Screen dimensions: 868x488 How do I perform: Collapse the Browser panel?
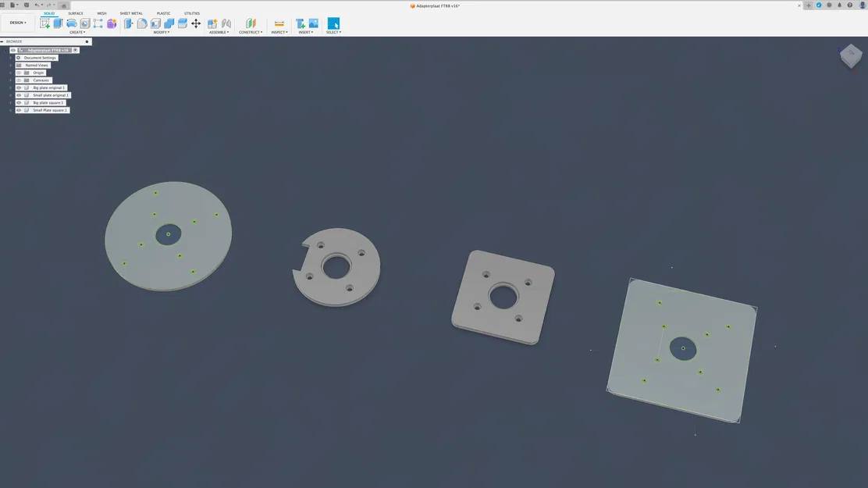(x=2, y=41)
